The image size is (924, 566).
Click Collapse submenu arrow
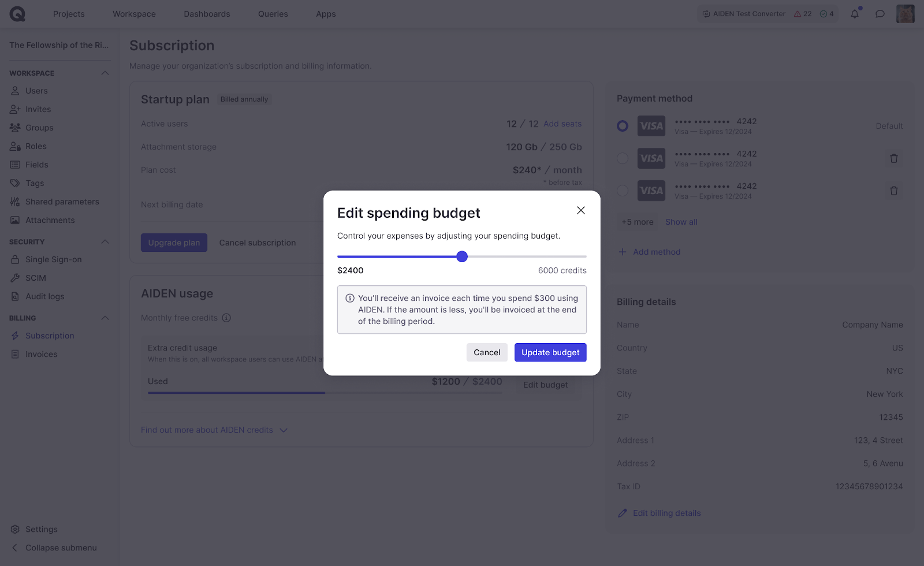coord(15,548)
